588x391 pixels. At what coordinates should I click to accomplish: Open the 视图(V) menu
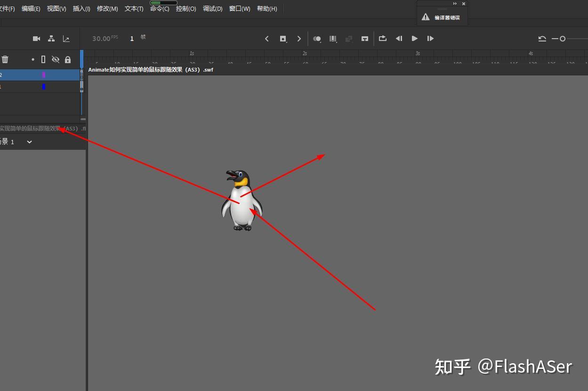pos(56,9)
